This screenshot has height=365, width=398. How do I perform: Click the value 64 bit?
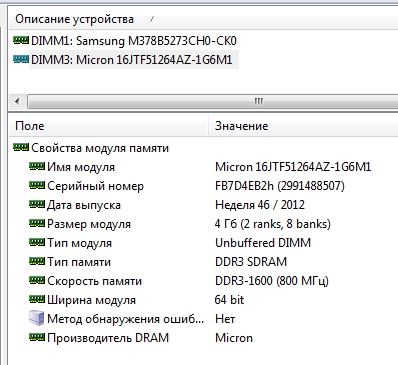pos(229,300)
